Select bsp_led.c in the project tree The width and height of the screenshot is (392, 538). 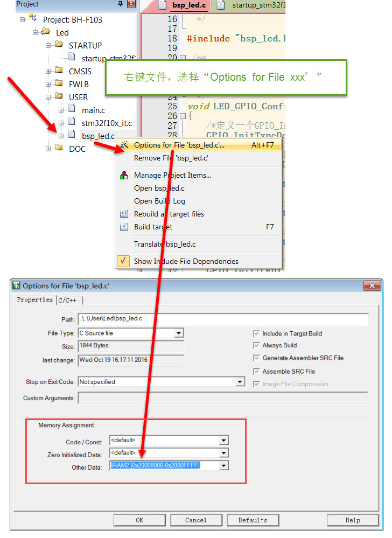[x=98, y=136]
